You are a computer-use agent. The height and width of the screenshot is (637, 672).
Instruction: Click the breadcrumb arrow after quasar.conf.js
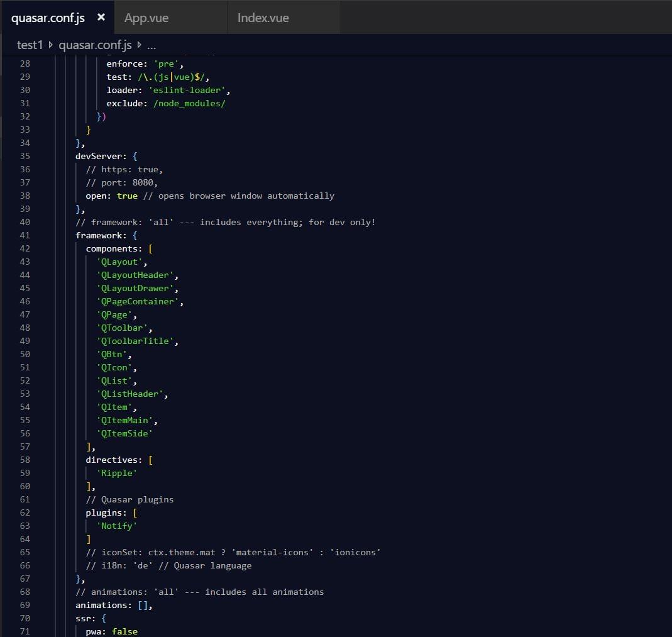(139, 45)
